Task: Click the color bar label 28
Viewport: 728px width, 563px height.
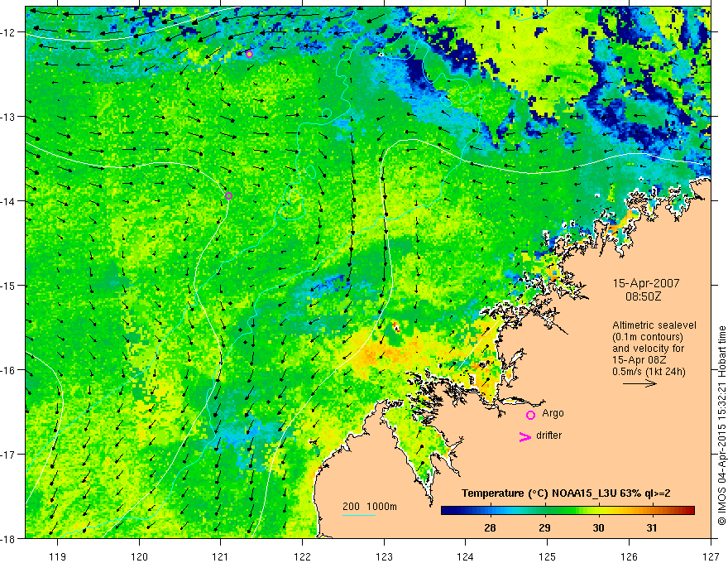Action: (490, 527)
